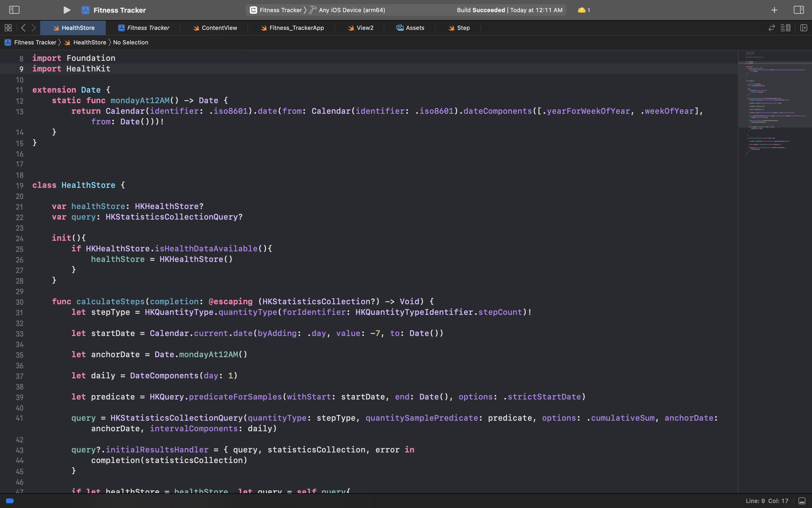Run the Fitness Tracker project
The height and width of the screenshot is (508, 812).
click(67, 10)
